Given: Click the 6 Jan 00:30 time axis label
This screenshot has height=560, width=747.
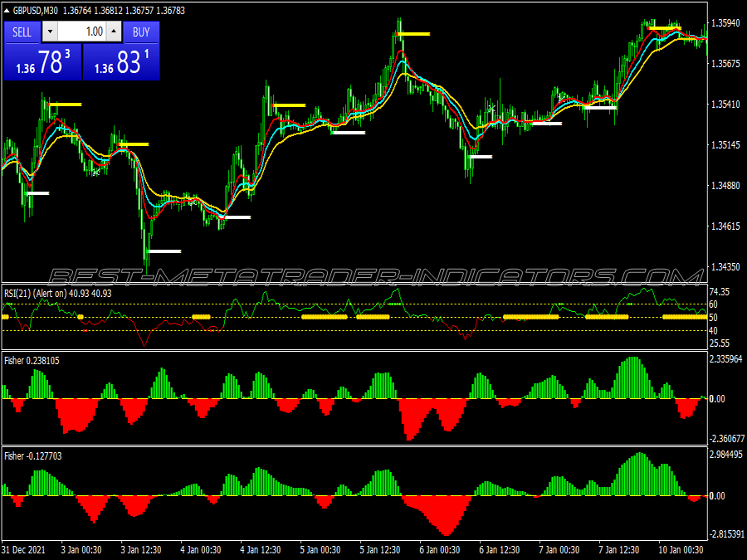Looking at the screenshot, I should pyautogui.click(x=440, y=549).
